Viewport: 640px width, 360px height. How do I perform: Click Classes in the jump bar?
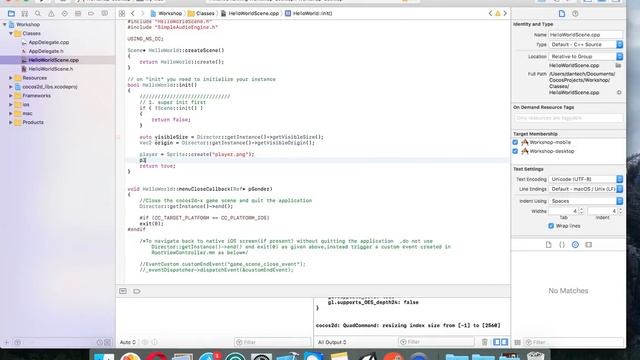[x=201, y=13]
